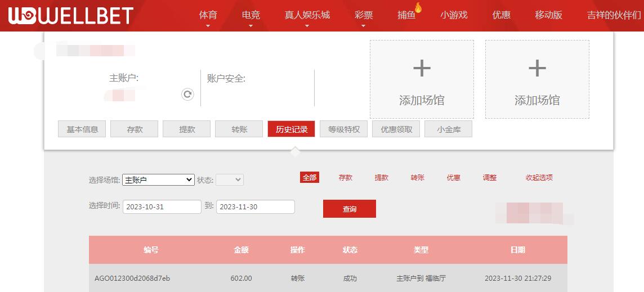Expand the 彩票 menu arrow
The height and width of the screenshot is (292, 644).
click(364, 26)
